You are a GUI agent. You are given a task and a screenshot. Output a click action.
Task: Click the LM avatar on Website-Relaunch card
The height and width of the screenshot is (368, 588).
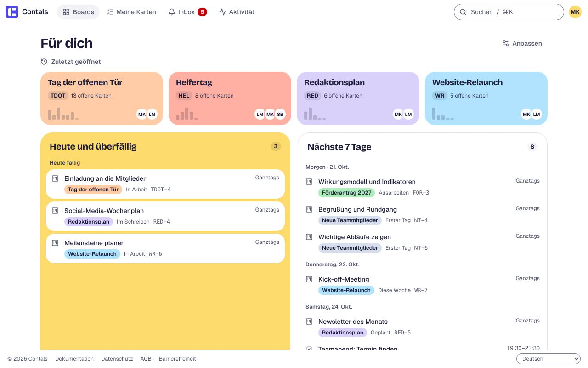(537, 114)
